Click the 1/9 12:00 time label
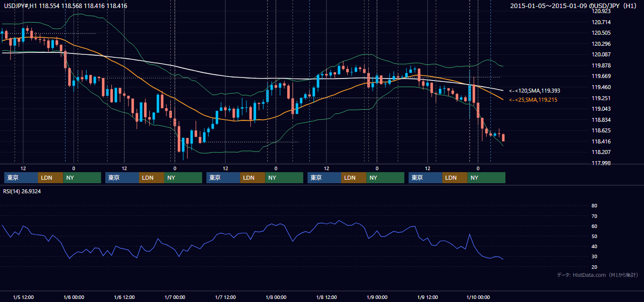Viewport: 644px width, 302px height. [x=427, y=297]
